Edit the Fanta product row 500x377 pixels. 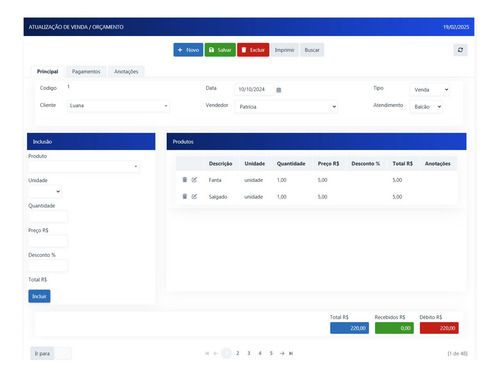click(x=194, y=180)
